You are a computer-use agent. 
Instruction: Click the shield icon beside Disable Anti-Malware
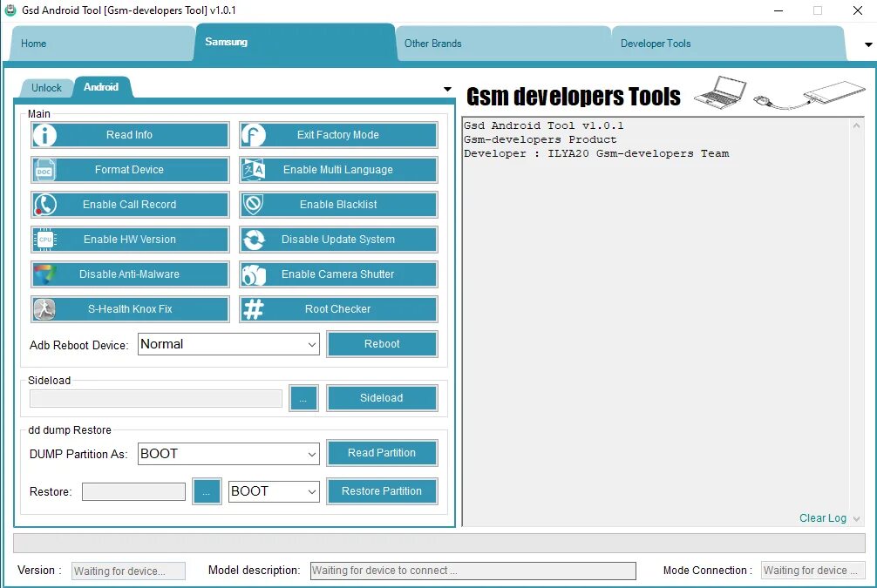[x=44, y=274]
